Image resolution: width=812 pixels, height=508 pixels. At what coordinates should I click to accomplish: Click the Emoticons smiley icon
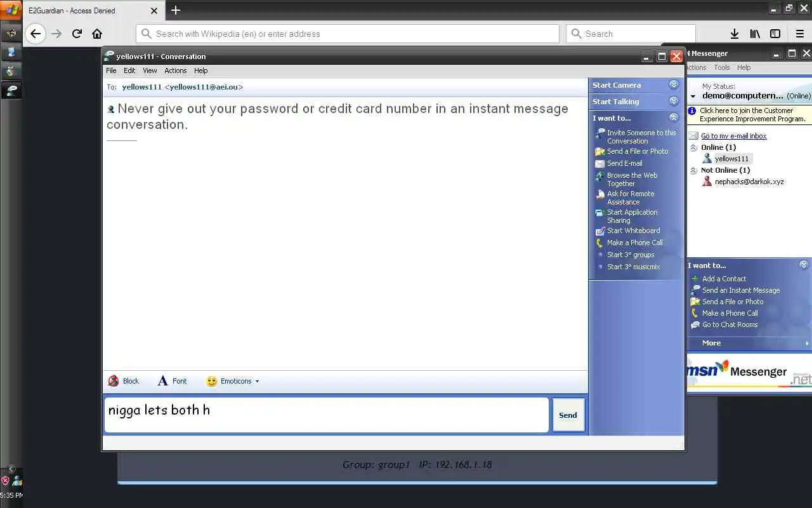[x=212, y=381]
